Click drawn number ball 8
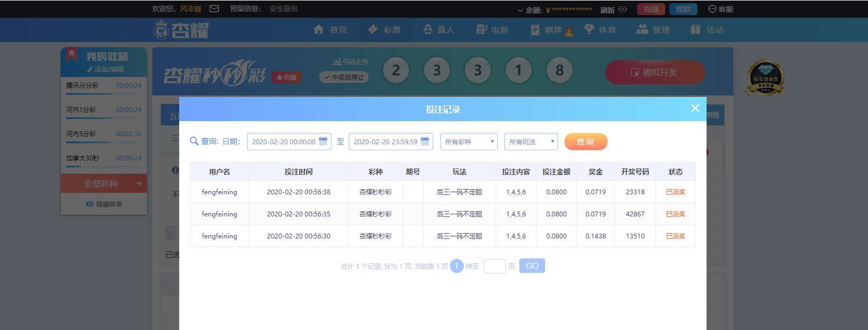This screenshot has height=330, width=868. (x=559, y=70)
